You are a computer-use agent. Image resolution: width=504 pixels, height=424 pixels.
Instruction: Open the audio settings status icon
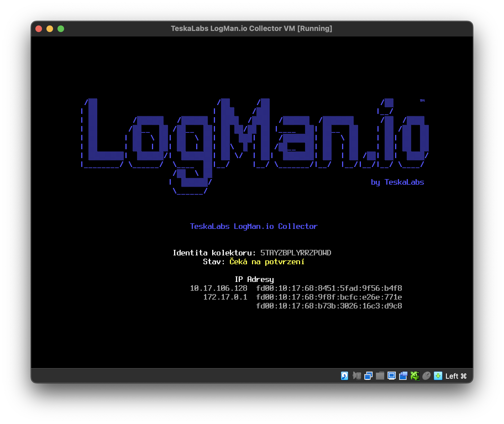click(357, 376)
